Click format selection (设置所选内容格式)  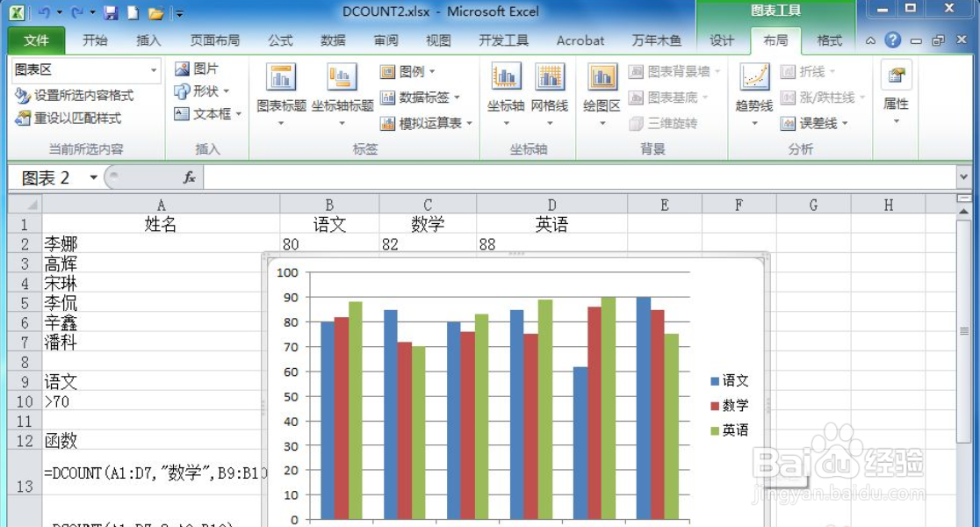point(74,95)
